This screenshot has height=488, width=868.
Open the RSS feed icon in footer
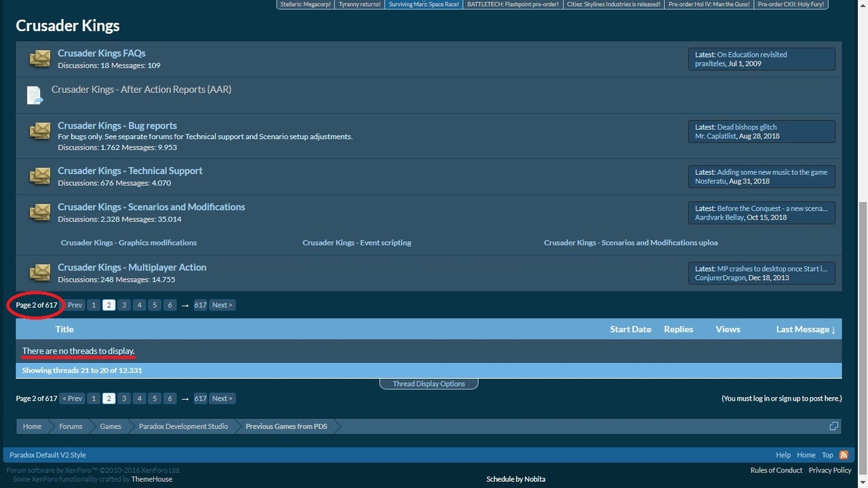[x=844, y=455]
